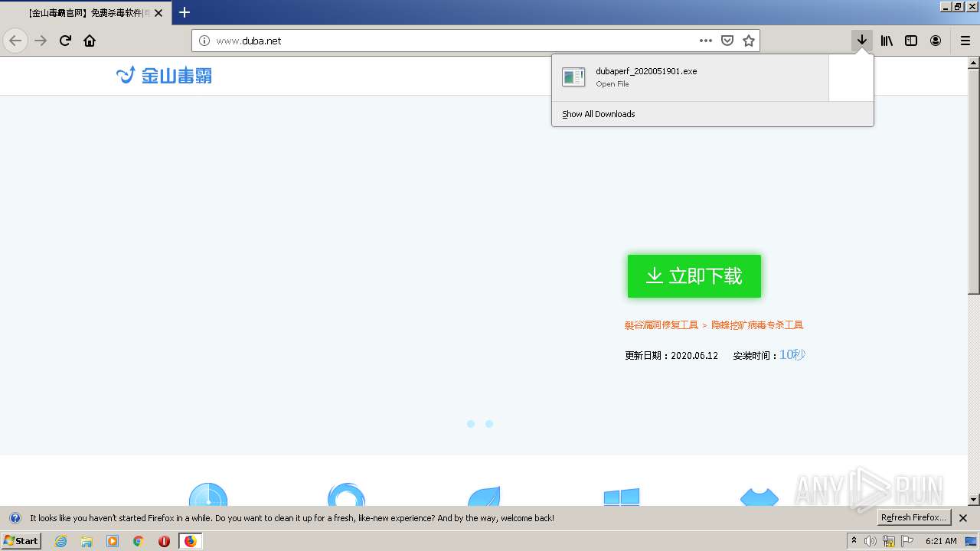Click the forward navigation arrow

41,41
